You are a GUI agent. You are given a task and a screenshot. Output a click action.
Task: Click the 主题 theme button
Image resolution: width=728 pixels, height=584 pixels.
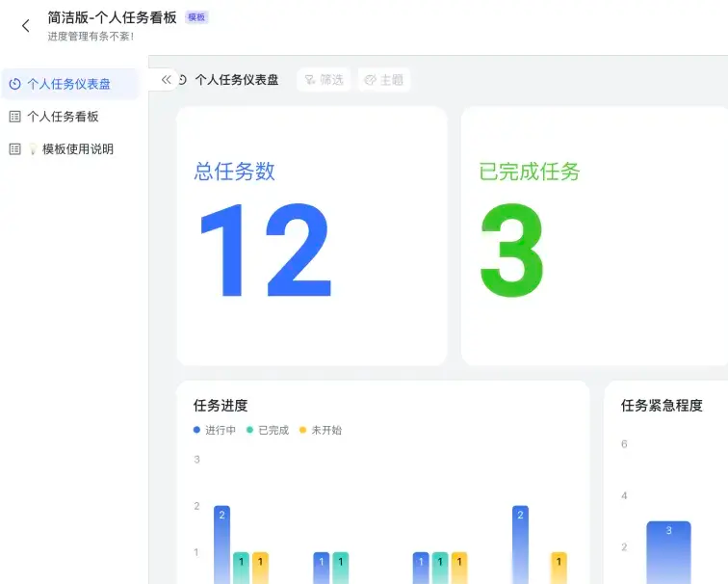click(384, 80)
